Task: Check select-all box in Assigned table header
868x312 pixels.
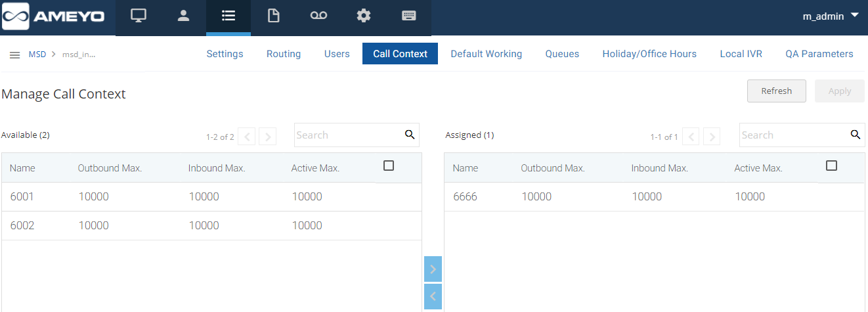Action: 832,166
